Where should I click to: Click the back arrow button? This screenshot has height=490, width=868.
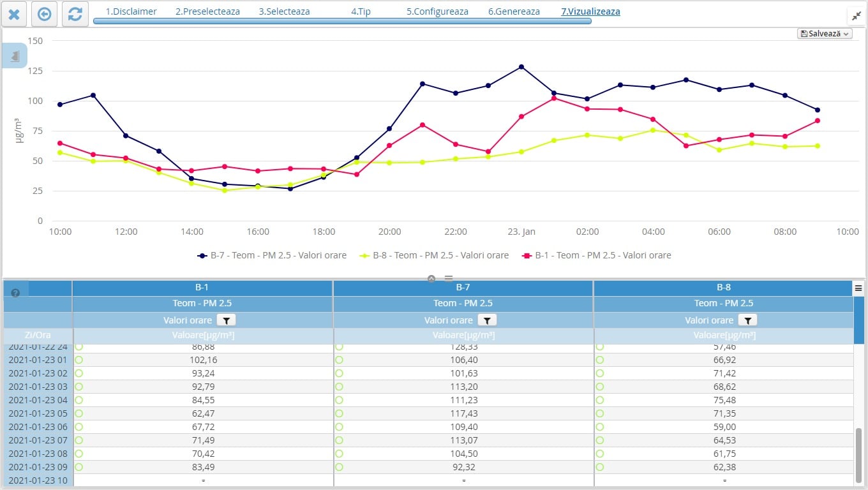click(44, 14)
